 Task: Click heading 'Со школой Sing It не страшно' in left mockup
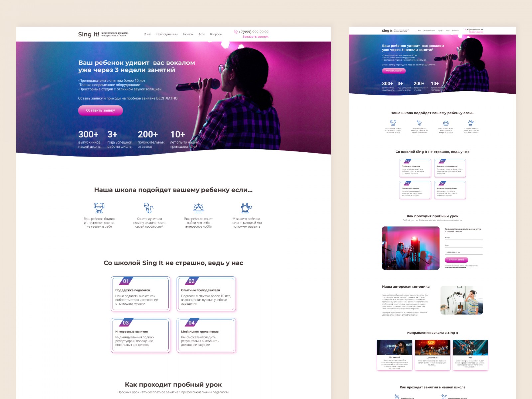coord(173,263)
